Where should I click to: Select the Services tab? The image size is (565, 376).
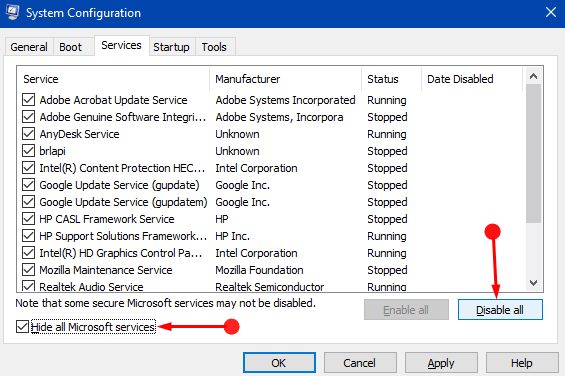coord(121,45)
